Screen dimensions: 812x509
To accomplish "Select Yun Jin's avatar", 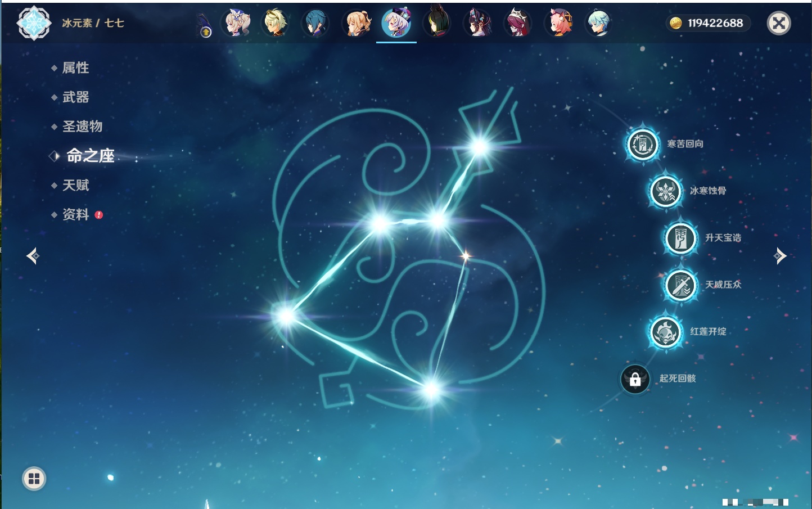I will pos(477,23).
